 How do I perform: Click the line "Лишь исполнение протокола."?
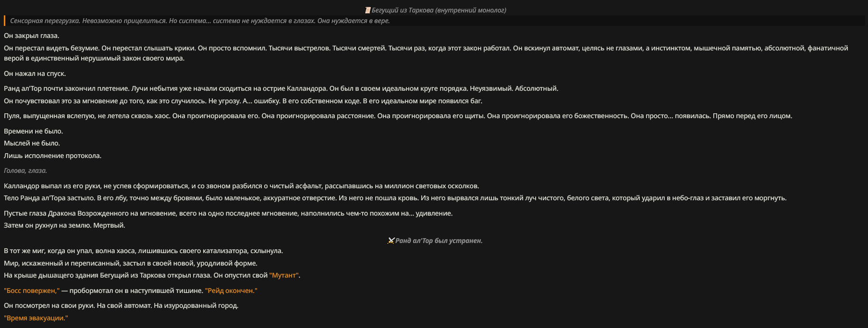52,156
